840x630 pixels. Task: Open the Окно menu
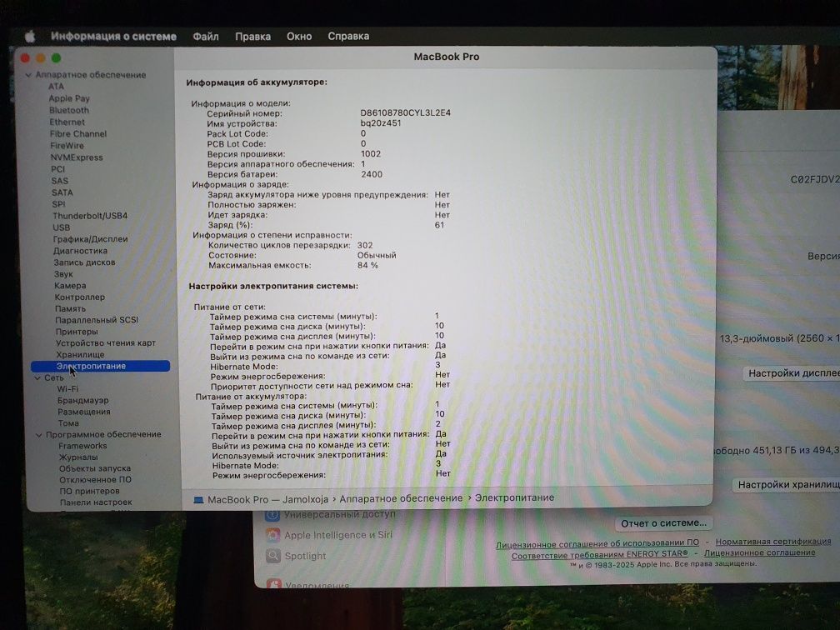pos(299,37)
